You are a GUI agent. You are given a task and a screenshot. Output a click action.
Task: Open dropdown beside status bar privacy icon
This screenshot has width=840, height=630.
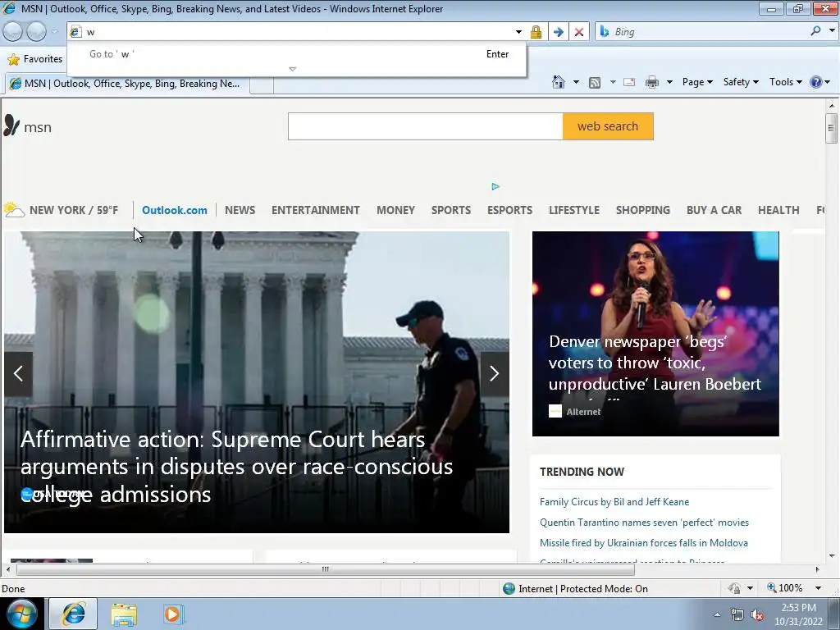750,588
